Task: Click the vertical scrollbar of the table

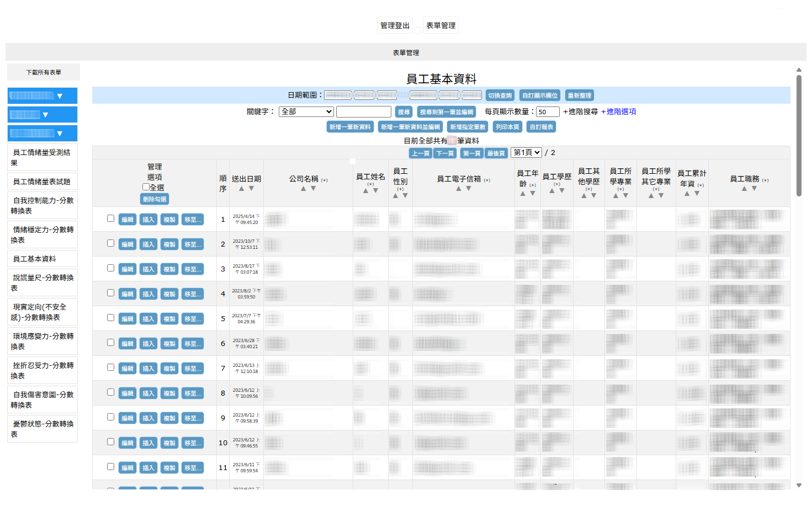Action: click(x=799, y=135)
